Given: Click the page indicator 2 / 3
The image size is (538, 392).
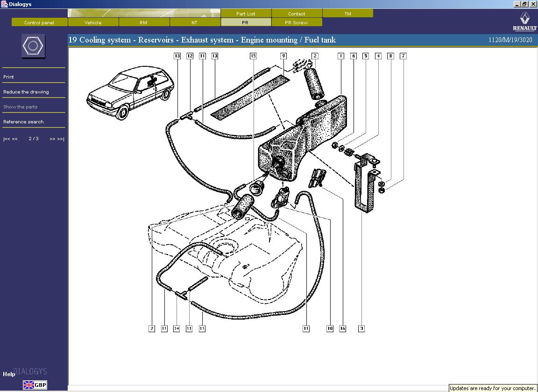Looking at the screenshot, I should [34, 139].
